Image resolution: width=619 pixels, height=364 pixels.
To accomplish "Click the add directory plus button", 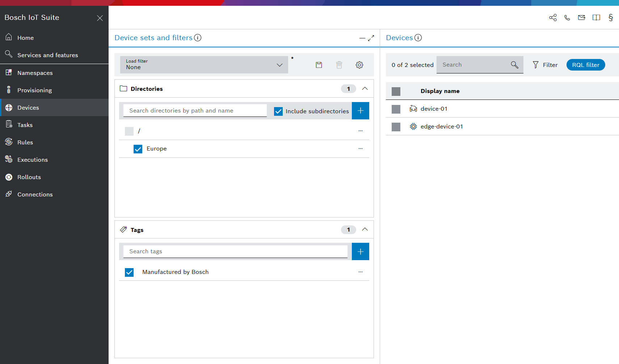I will 361,111.
